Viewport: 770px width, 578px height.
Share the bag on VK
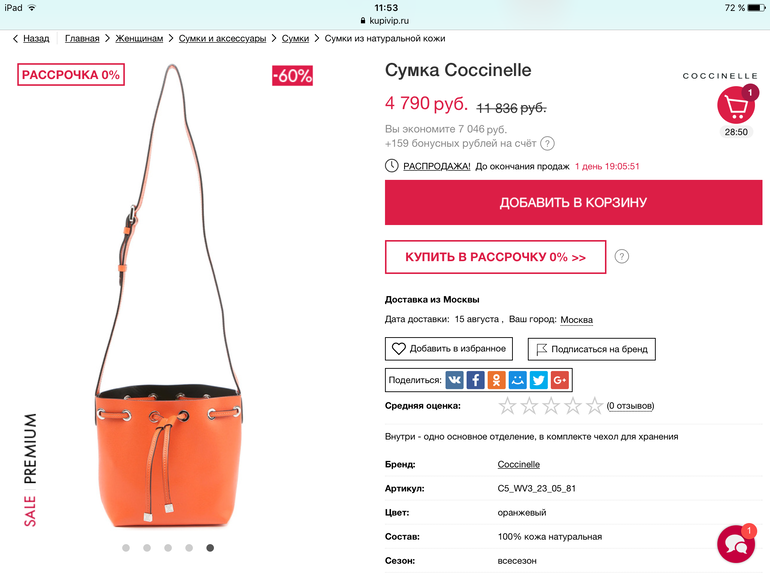click(455, 380)
